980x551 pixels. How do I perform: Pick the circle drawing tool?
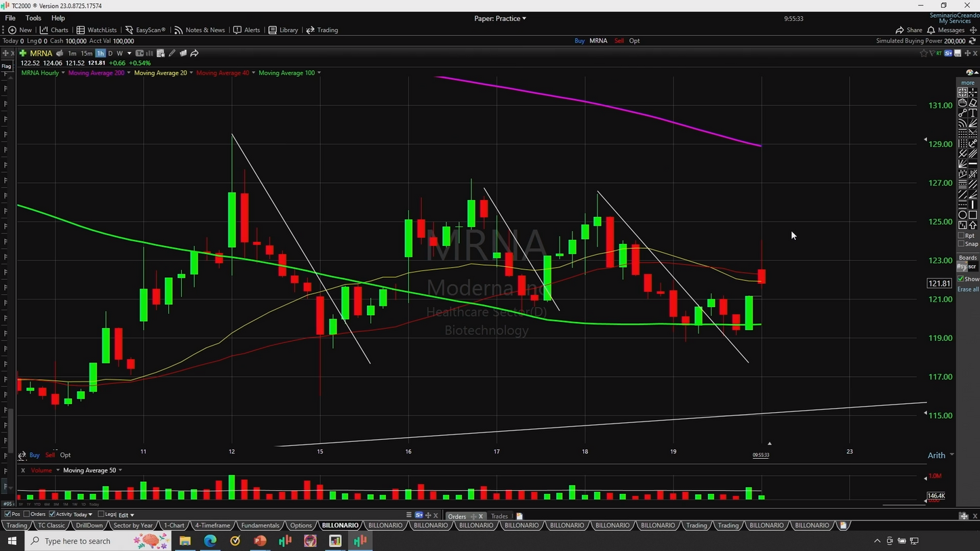pos(962,215)
